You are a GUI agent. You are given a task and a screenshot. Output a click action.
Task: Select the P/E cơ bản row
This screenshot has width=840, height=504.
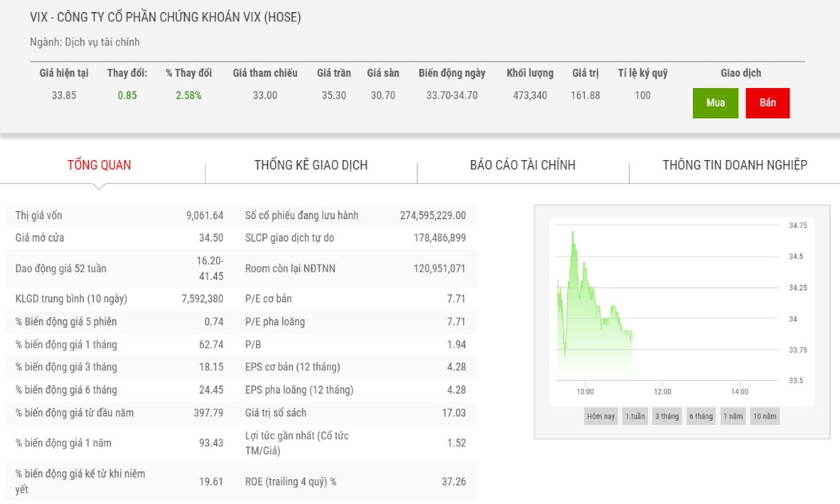356,299
